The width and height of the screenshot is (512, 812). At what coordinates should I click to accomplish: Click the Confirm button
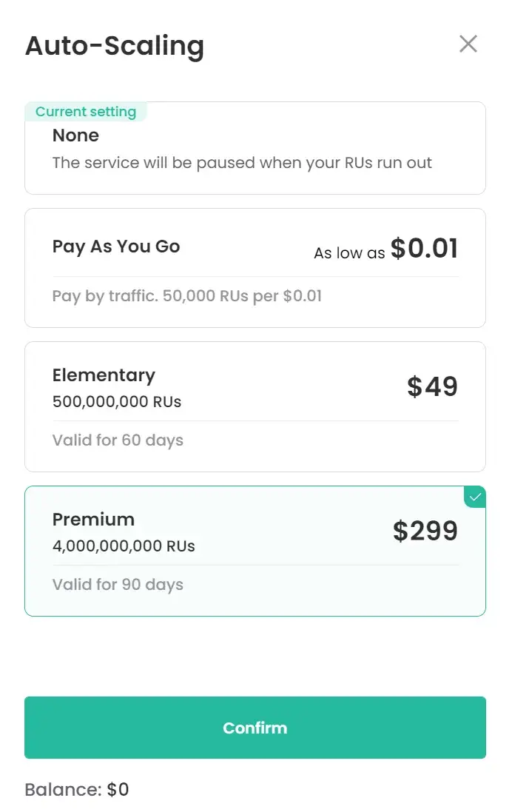coord(255,728)
